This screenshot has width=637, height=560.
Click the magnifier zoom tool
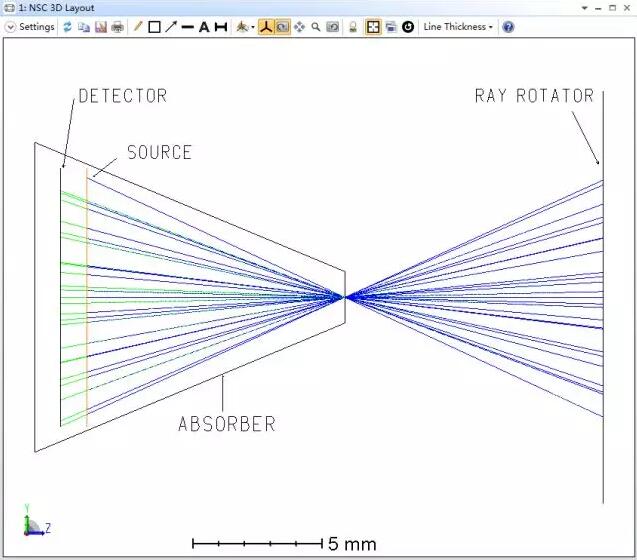[x=315, y=27]
